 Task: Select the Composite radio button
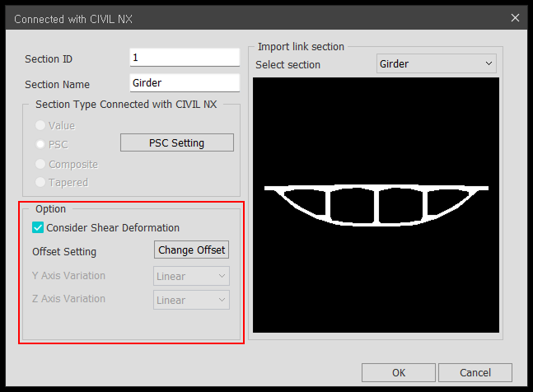40,164
